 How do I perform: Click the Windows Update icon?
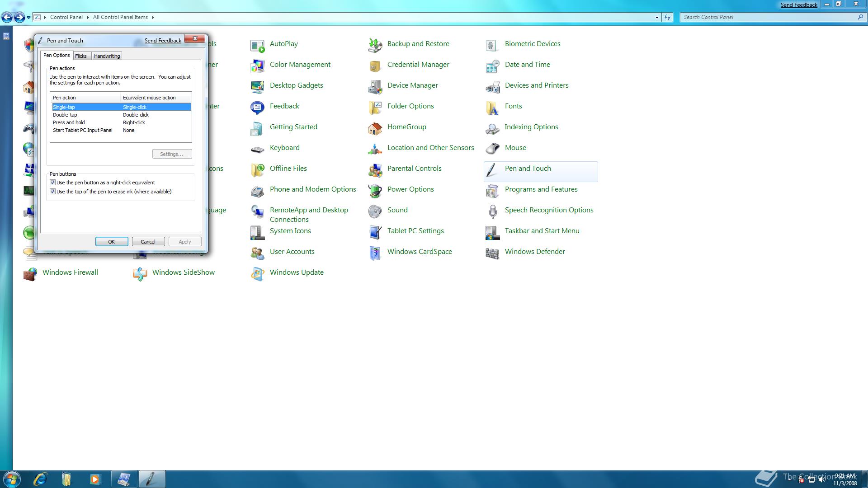[257, 274]
